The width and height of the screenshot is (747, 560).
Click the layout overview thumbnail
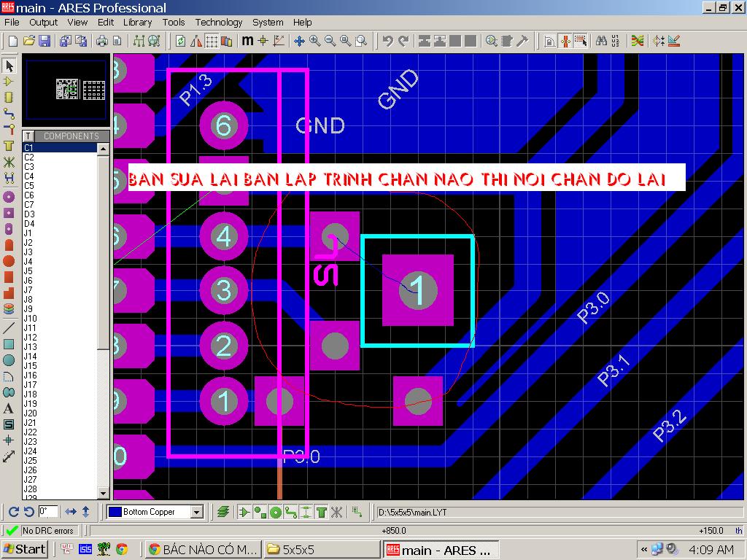[x=66, y=90]
